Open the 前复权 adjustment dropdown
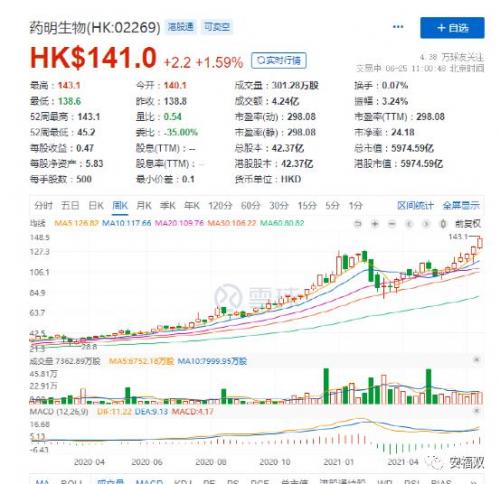 (x=468, y=224)
